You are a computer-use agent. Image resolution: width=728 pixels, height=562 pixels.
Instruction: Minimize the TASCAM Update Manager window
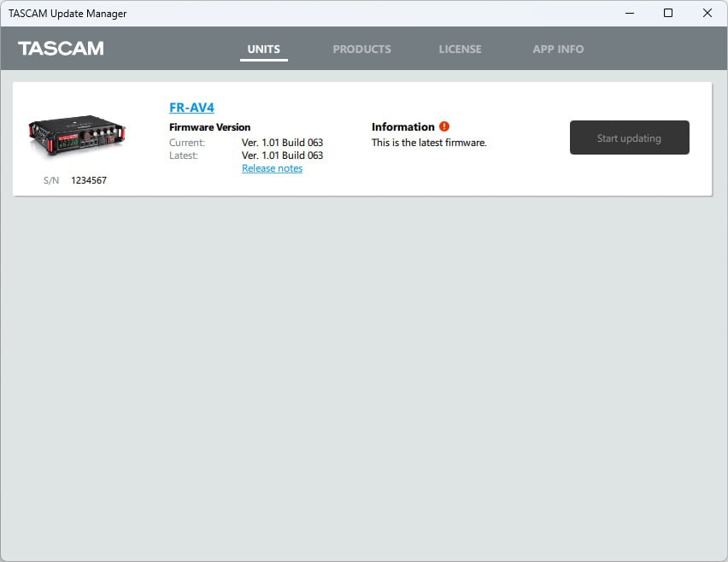(x=629, y=13)
